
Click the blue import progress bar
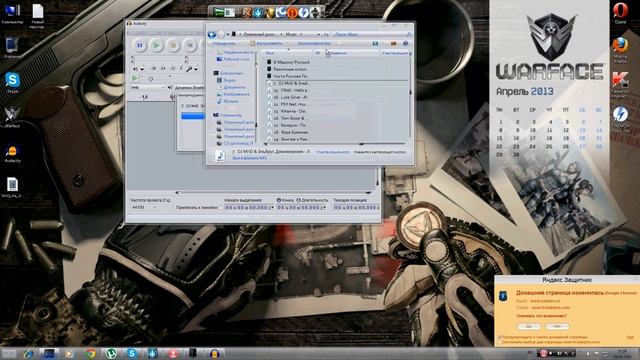point(193,116)
